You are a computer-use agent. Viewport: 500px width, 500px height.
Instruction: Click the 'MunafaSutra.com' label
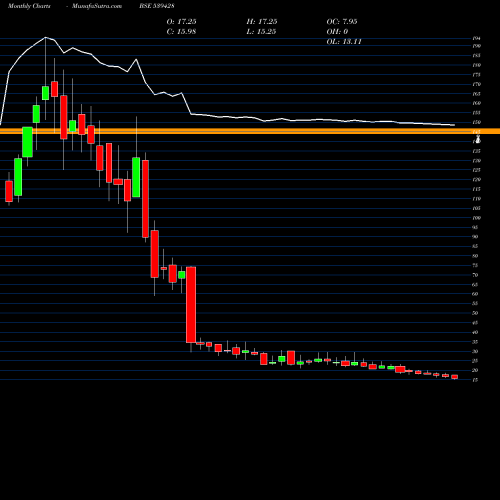click(97, 6)
